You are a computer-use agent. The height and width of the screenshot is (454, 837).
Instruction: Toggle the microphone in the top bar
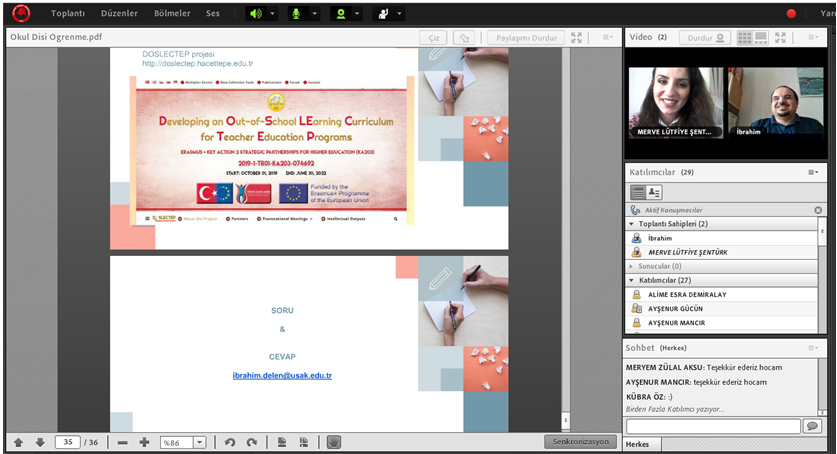click(295, 14)
